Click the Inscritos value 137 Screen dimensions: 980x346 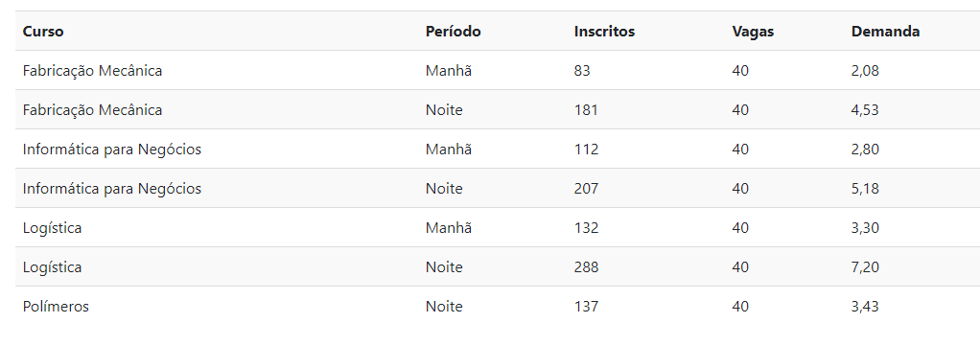pos(586,307)
